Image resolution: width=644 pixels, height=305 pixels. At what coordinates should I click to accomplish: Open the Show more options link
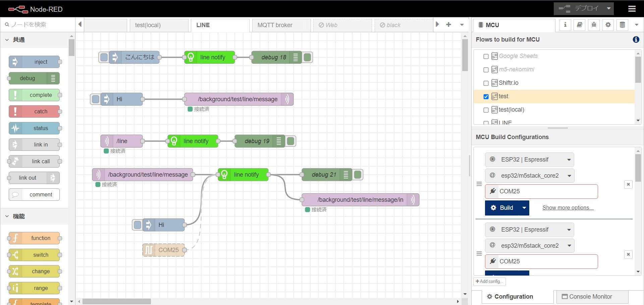[567, 208]
